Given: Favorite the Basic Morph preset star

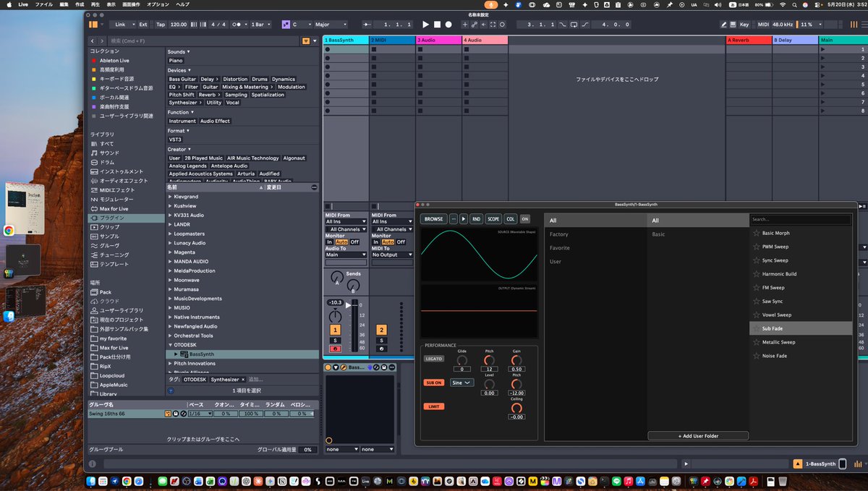Looking at the screenshot, I should [x=757, y=233].
